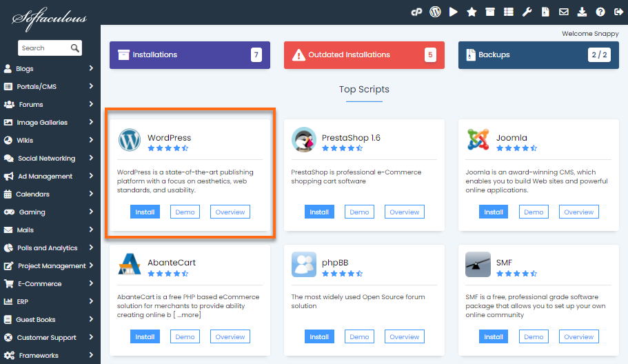Viewport: 628px width, 364px height.
Task: Open backups file icon in top toolbar
Action: (545, 12)
